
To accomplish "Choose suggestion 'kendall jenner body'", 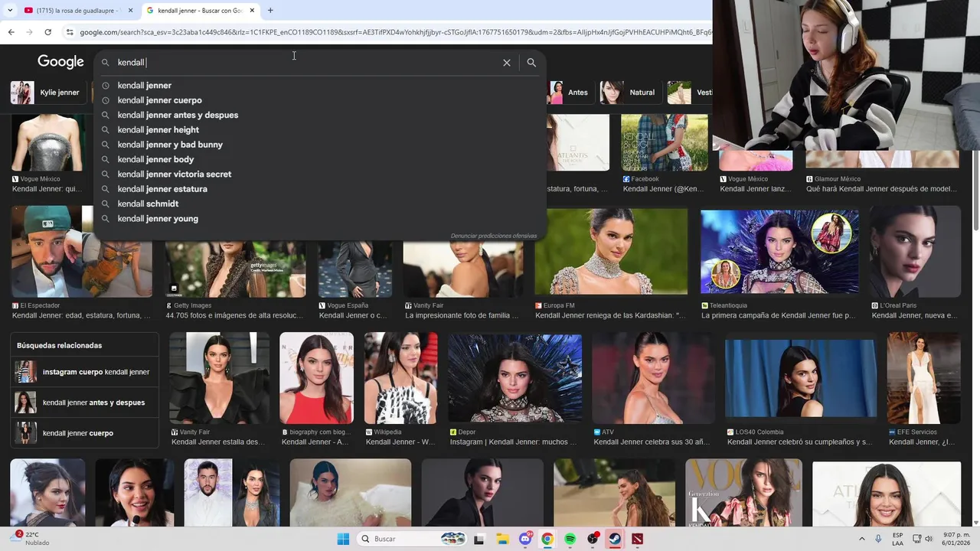I will (320, 159).
